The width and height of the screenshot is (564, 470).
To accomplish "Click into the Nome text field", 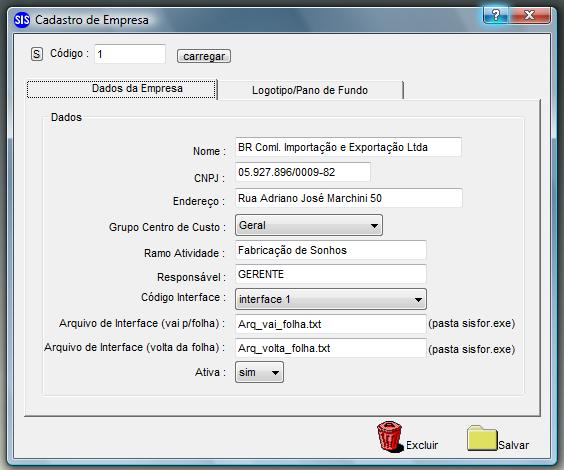I will click(x=348, y=147).
